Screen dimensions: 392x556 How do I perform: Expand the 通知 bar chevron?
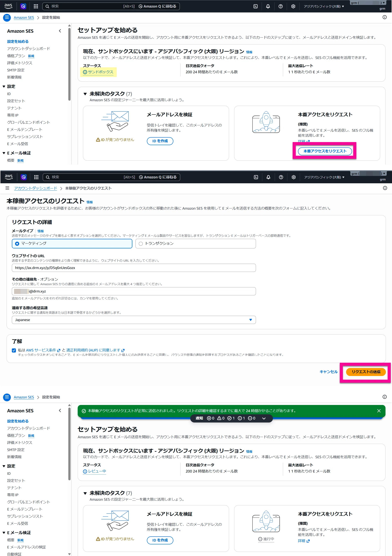(264, 418)
